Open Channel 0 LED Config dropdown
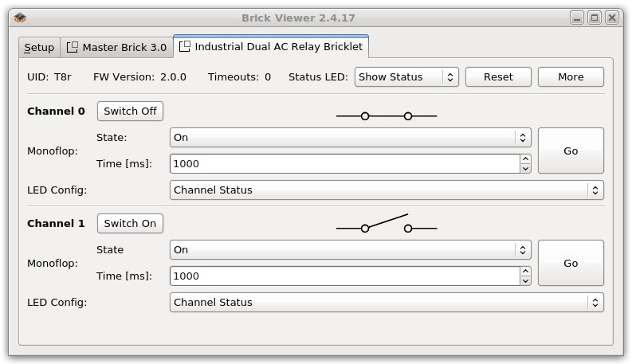Screen dimensions: 632x364 coord(387,190)
